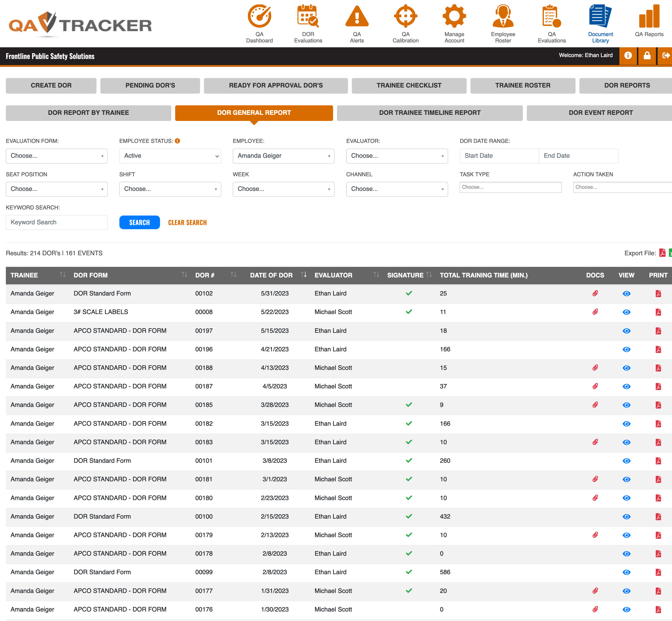Open the Employee Status Active dropdown
This screenshot has height=621, width=672.
pos(170,156)
